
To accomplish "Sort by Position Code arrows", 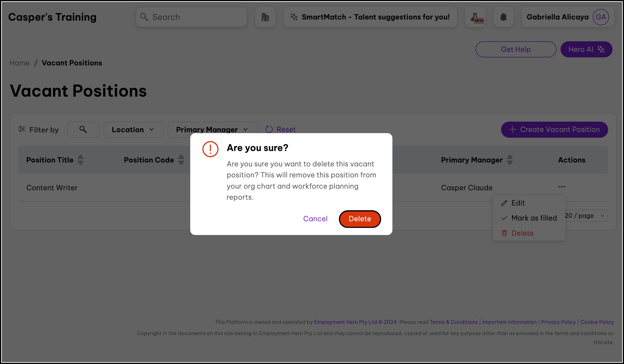I will point(181,160).
